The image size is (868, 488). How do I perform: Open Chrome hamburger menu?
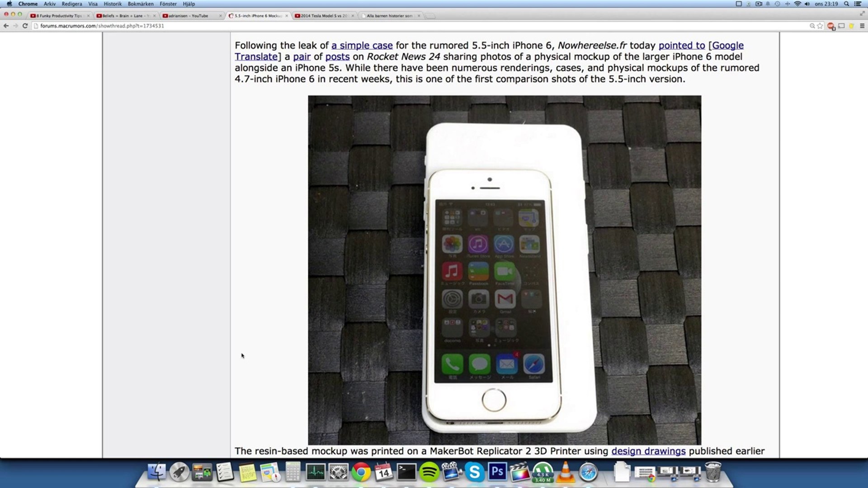point(862,26)
